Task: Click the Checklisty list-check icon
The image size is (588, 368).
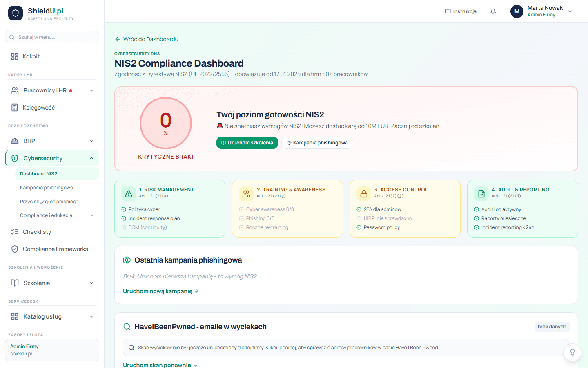Action: tap(15, 232)
